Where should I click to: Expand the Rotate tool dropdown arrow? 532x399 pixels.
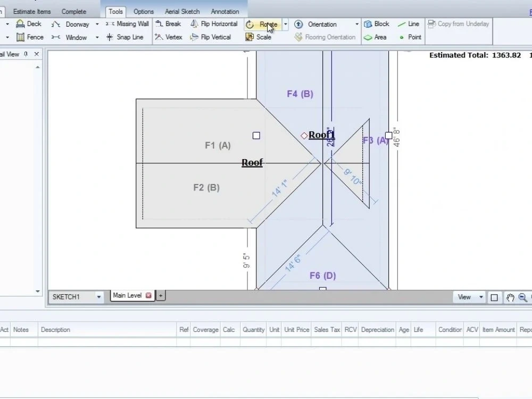[285, 24]
